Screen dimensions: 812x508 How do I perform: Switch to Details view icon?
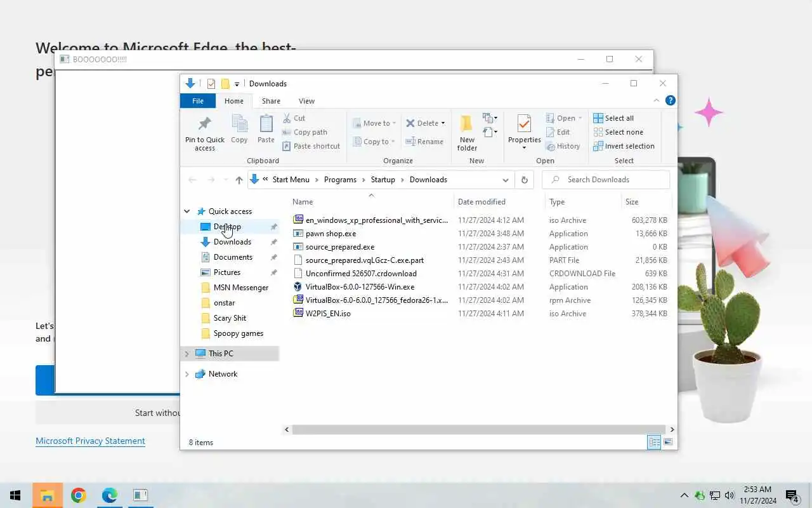(654, 442)
